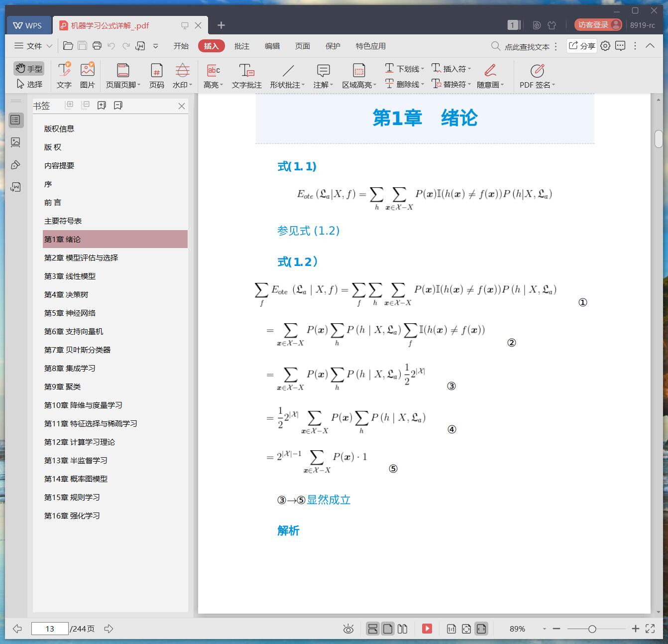The height and width of the screenshot is (644, 668).
Task: Enable eye protection mode icon
Action: pos(348,629)
